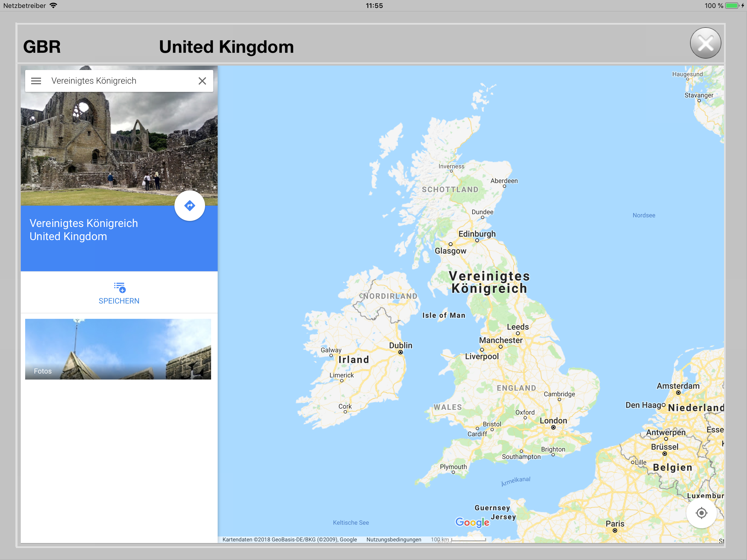Tap the blue directions arrow button
Image resolution: width=747 pixels, height=560 pixels.
click(189, 206)
